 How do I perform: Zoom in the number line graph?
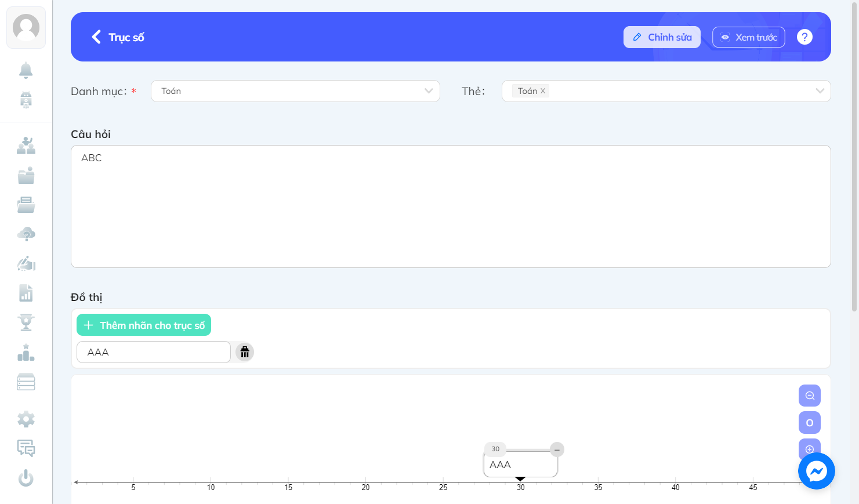810,448
